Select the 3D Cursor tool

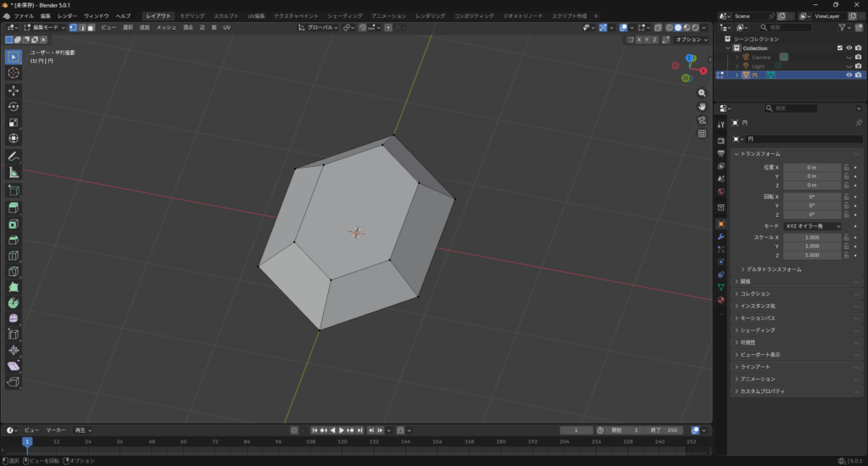pos(14,73)
